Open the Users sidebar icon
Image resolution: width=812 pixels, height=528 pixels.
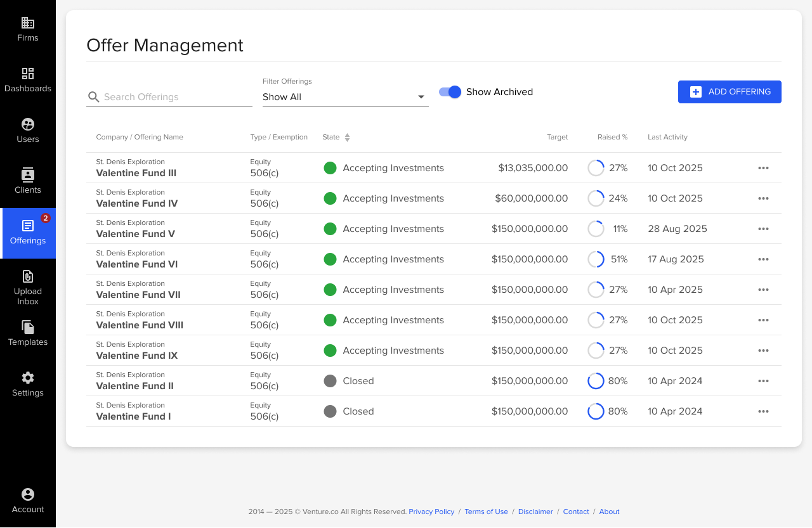28,125
